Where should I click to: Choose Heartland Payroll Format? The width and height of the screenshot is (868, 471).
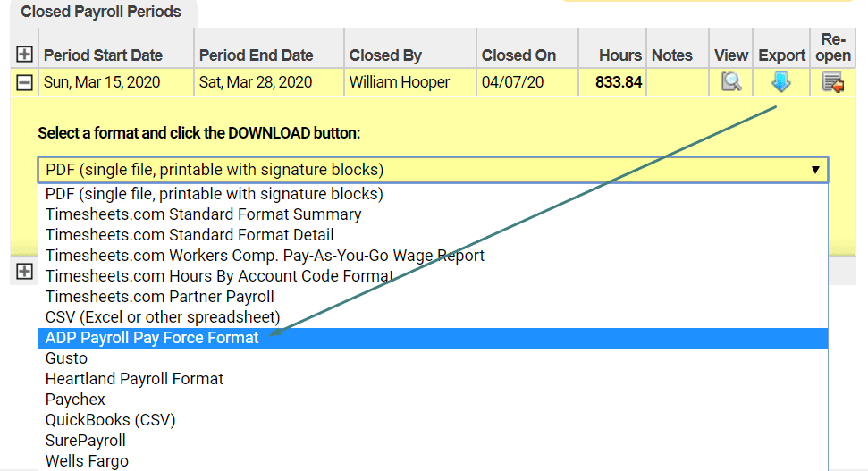point(433,379)
